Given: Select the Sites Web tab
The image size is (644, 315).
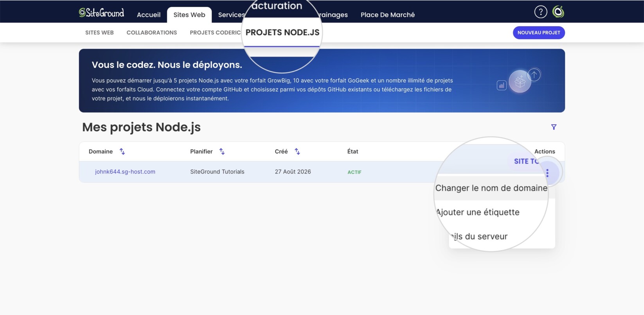Looking at the screenshot, I should click(x=189, y=15).
